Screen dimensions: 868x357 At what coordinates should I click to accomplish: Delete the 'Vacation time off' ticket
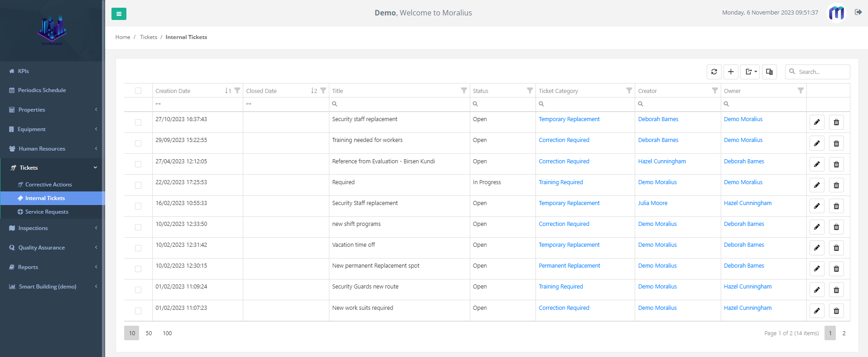(x=836, y=248)
